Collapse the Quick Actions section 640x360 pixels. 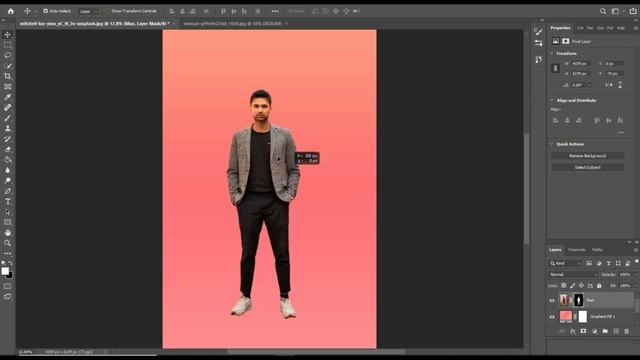552,144
